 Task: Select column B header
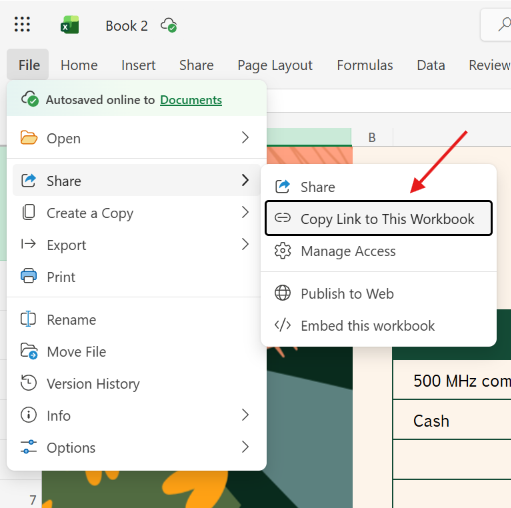tap(372, 137)
